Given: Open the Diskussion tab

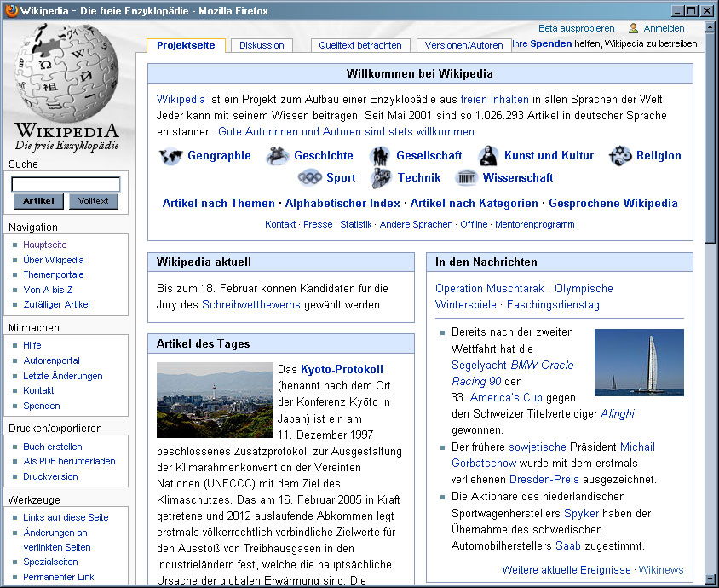Looking at the screenshot, I should [x=262, y=45].
